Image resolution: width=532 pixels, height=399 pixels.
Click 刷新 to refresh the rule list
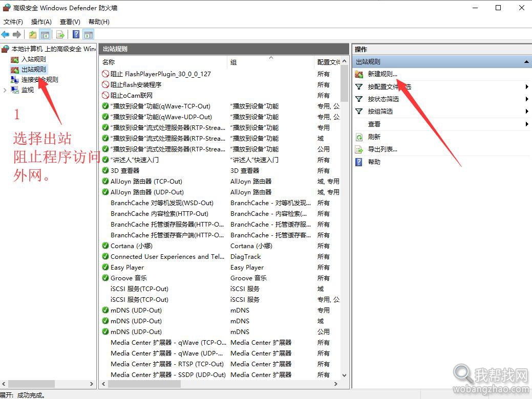point(374,137)
